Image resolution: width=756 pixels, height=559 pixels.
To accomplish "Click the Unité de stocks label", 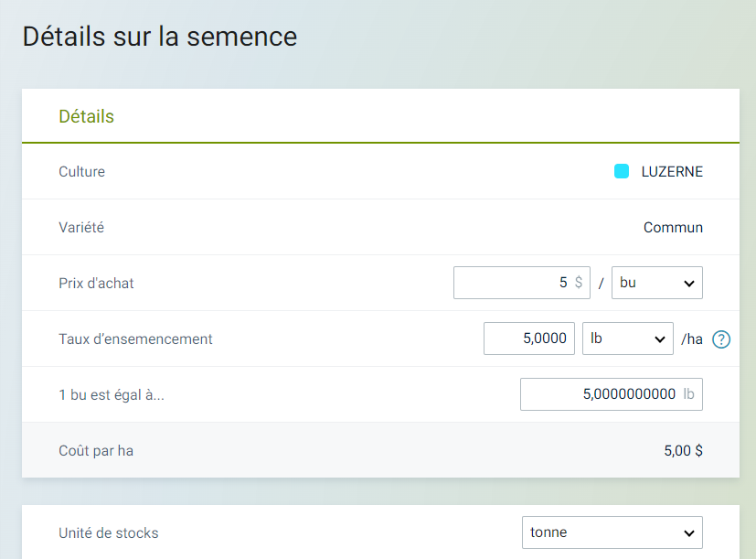I will coord(108,532).
